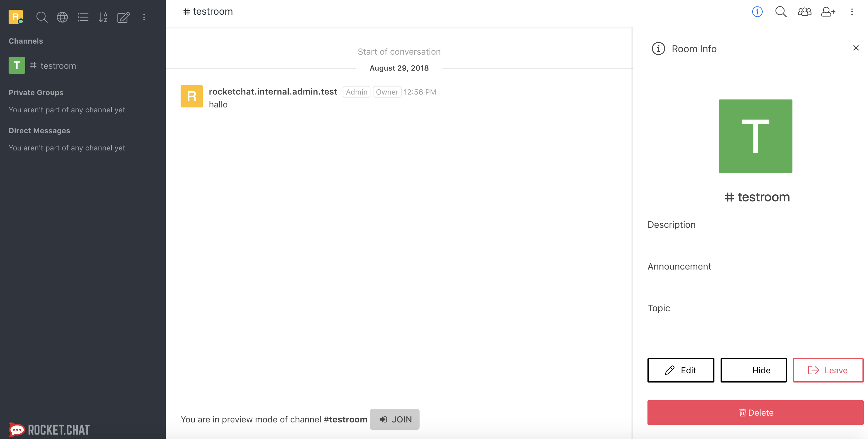
Task: Select the channel list view icon
Action: (83, 17)
